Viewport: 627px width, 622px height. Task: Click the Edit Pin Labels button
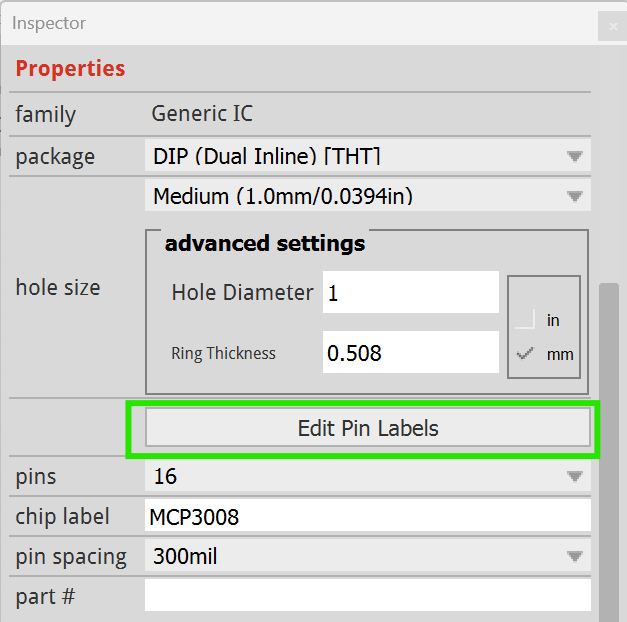point(367,428)
